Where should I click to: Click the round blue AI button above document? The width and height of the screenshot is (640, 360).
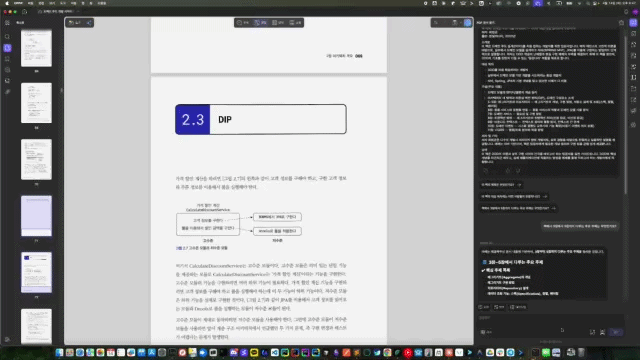tap(468, 23)
